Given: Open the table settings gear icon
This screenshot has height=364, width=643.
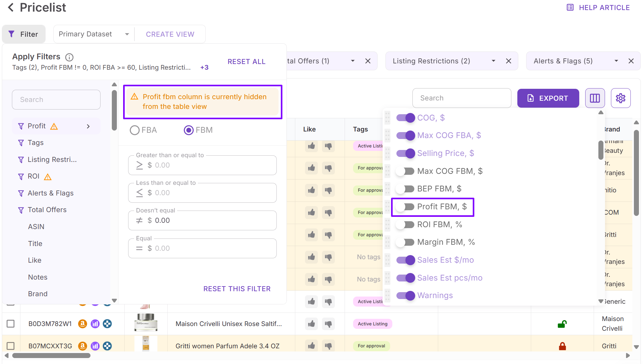Looking at the screenshot, I should (x=620, y=98).
